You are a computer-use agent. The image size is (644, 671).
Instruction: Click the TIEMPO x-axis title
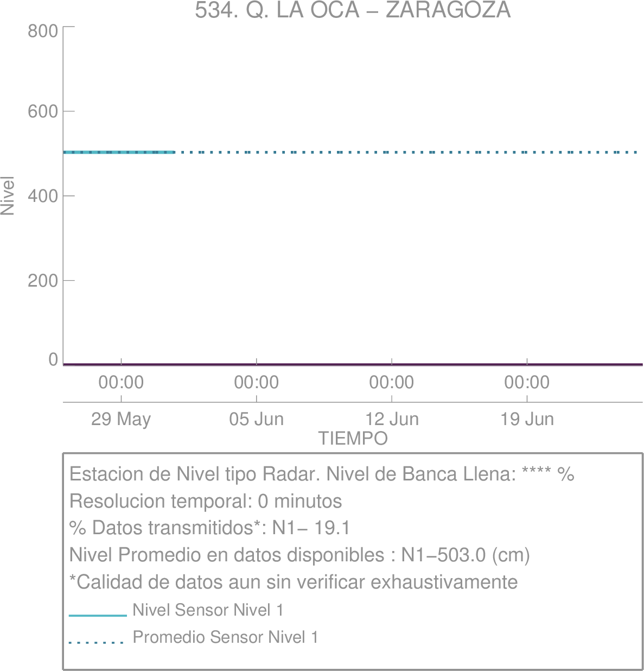pos(353,438)
